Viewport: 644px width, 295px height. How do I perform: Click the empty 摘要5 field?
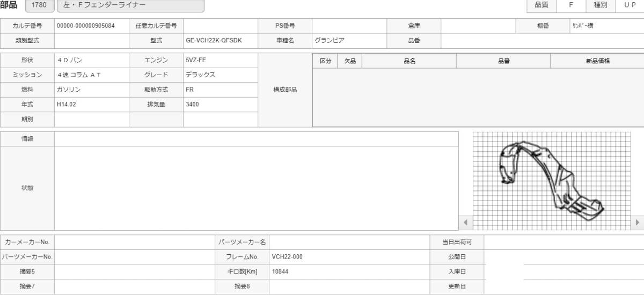(x=135, y=272)
